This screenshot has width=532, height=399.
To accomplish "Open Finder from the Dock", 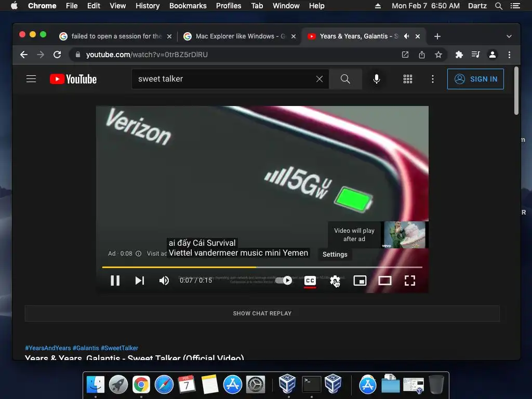I will [96, 384].
